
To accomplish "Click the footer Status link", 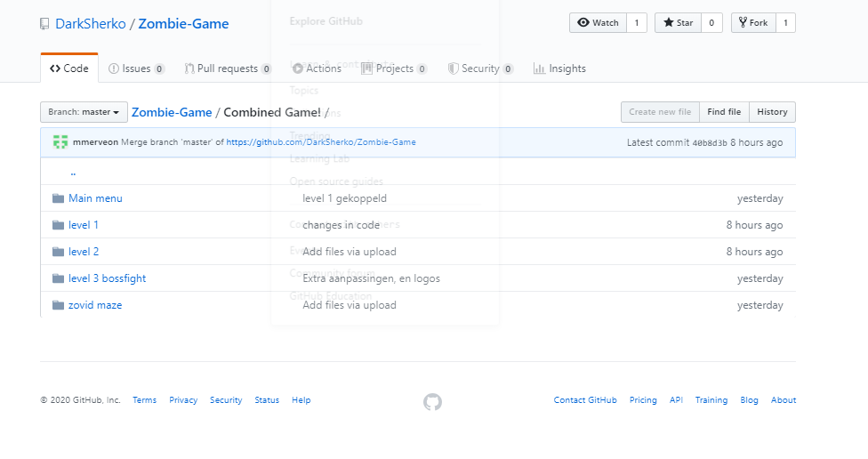I will (267, 399).
